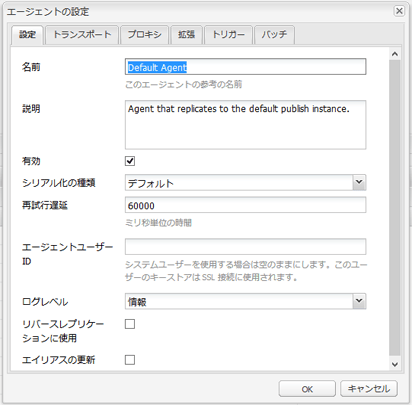Expand the ログレベル dropdown arrow
This screenshot has height=405, width=412.
(359, 301)
